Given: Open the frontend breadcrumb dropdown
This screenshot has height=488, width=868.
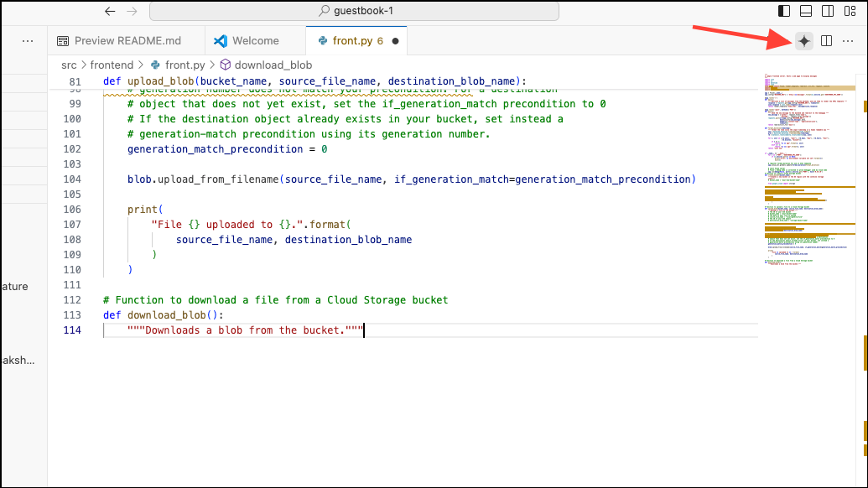Looking at the screenshot, I should [x=112, y=65].
